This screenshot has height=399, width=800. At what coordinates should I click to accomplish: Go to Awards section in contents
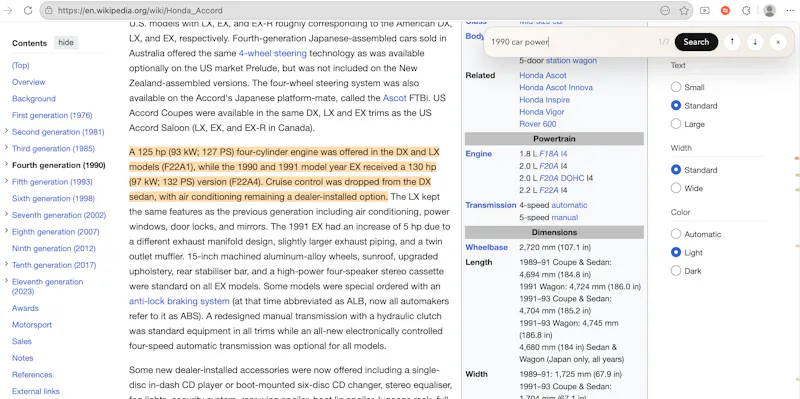click(x=25, y=308)
